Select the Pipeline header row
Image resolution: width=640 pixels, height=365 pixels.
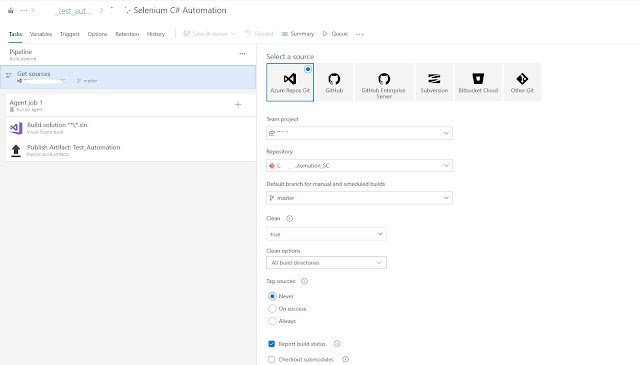[x=128, y=55]
